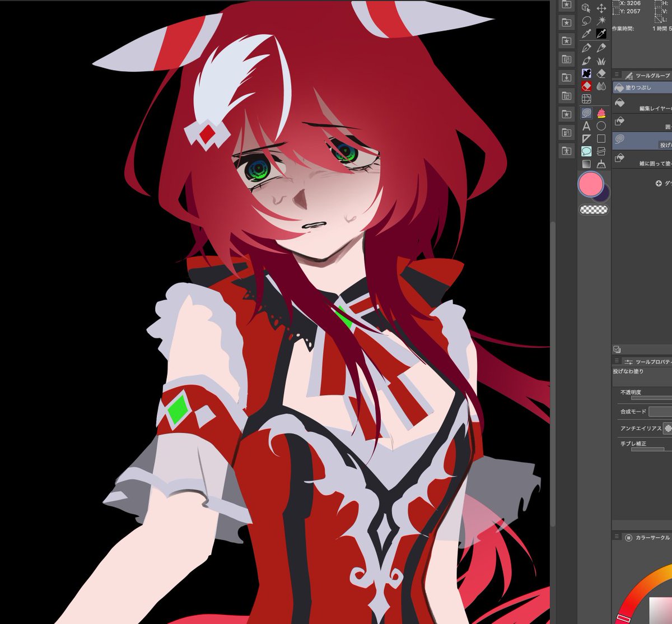This screenshot has height=624, width=672.
Task: Select the Ellipse figure tool
Action: pyautogui.click(x=601, y=125)
